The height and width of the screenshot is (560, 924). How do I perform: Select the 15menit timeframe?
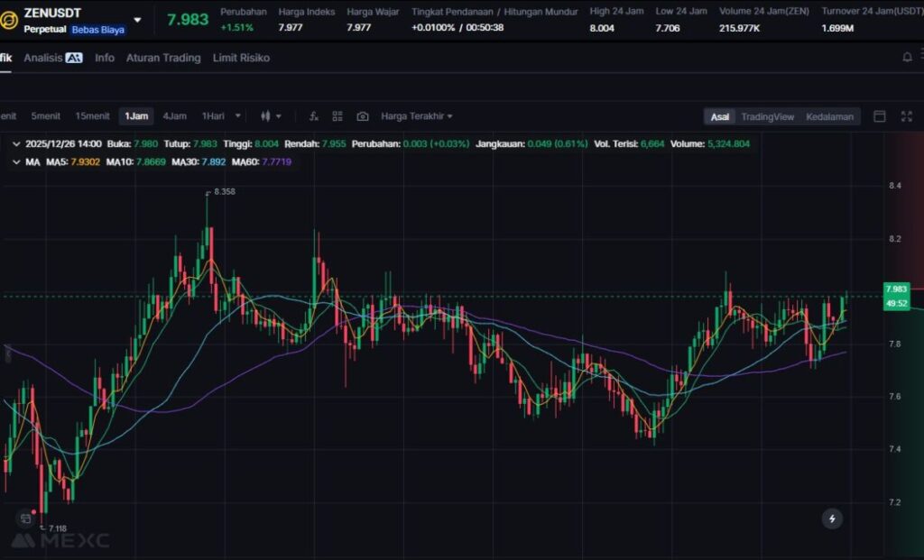tap(92, 116)
